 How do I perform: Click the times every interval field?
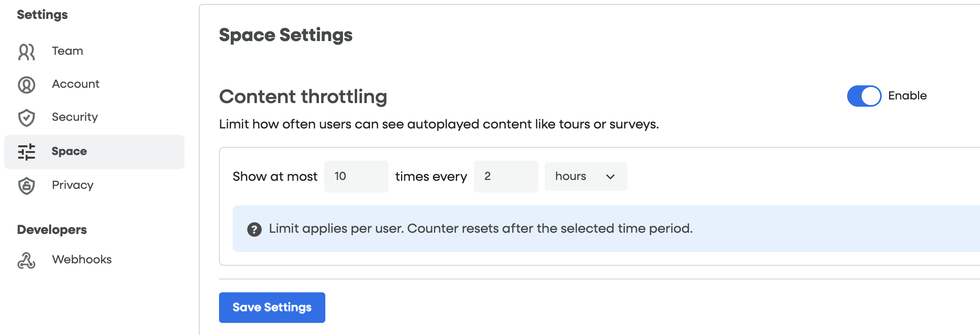click(x=505, y=177)
